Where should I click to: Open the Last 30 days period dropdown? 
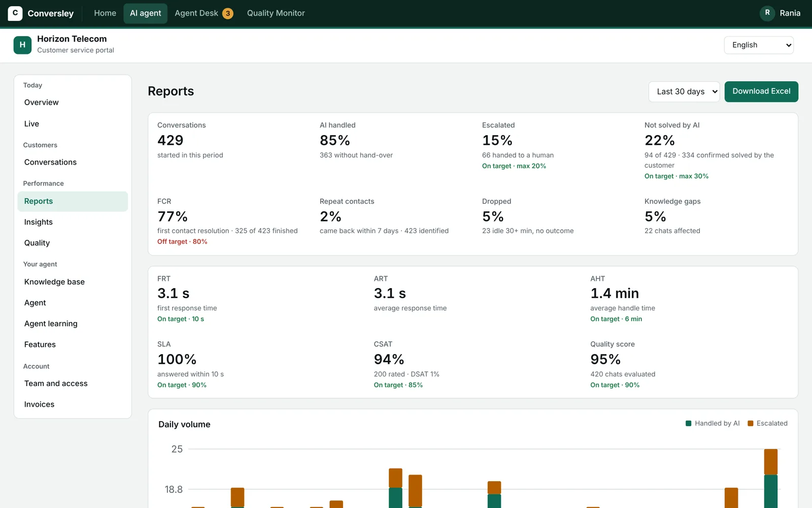pyautogui.click(x=684, y=91)
